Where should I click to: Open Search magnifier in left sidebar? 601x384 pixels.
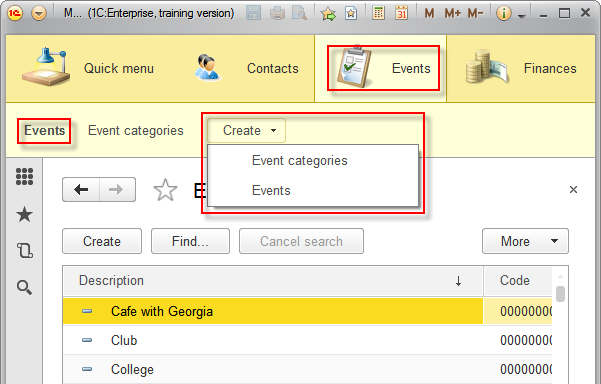(24, 287)
